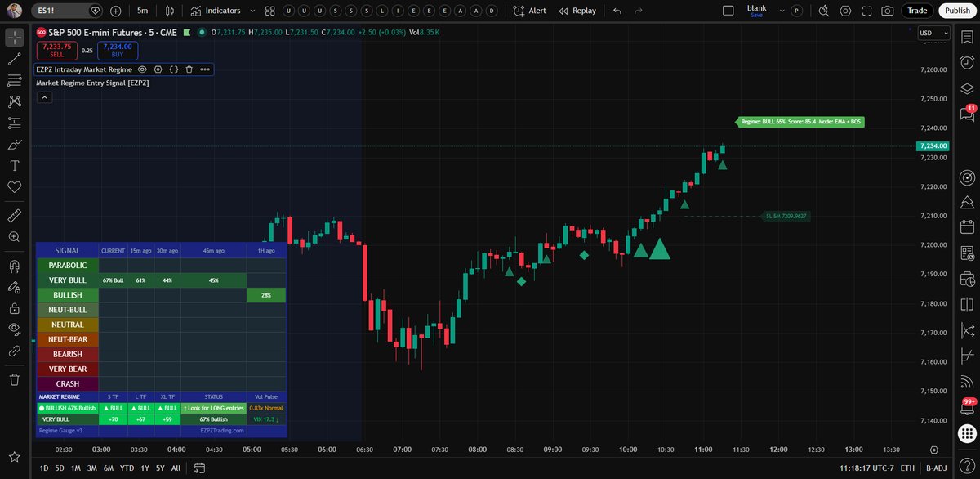Remove drawings with the trash icon
The image size is (980, 479).
click(x=14, y=379)
